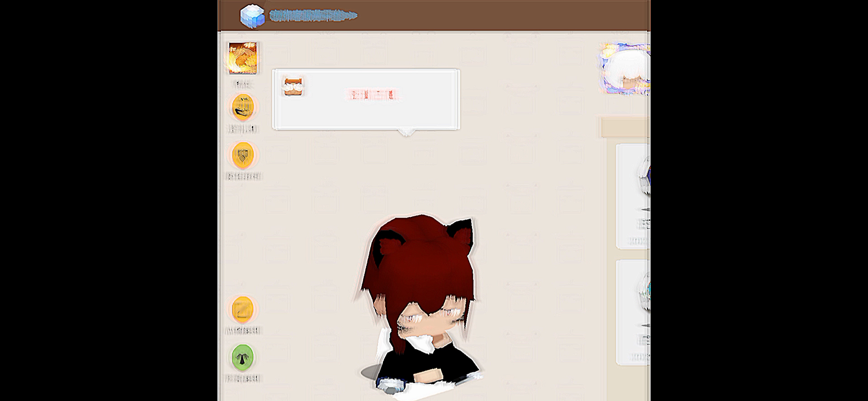Click the name label in first right card

click(x=644, y=223)
